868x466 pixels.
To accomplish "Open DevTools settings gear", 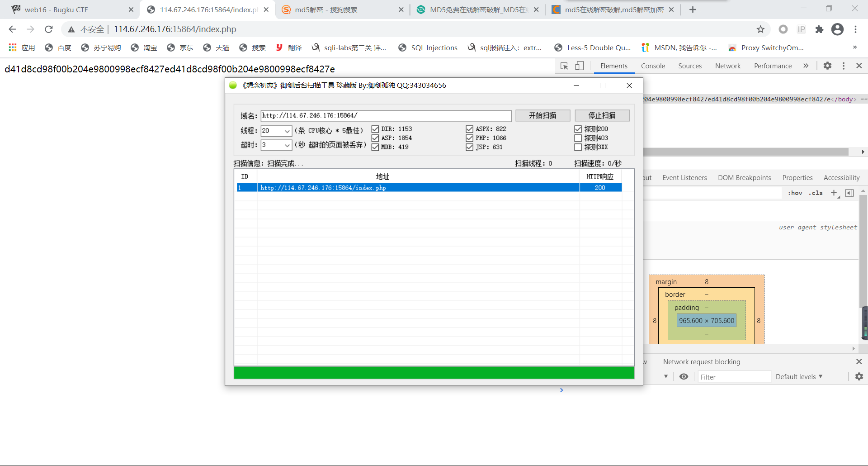I will pyautogui.click(x=827, y=66).
